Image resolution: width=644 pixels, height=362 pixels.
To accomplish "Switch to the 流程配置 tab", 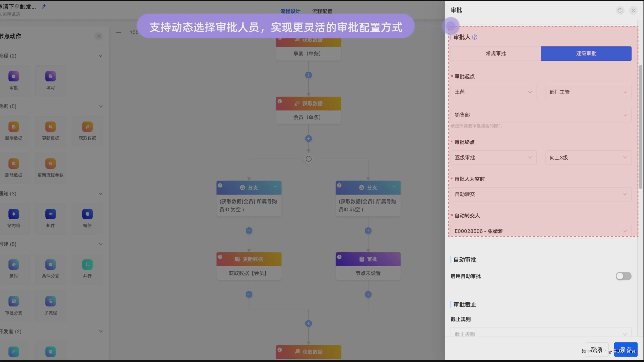I will [322, 11].
